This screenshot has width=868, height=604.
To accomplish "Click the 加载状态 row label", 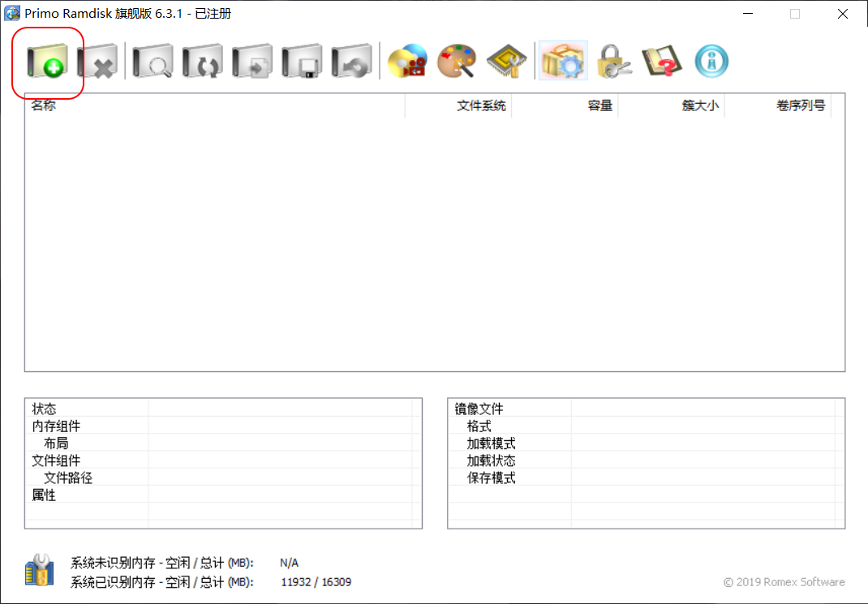I will [491, 460].
